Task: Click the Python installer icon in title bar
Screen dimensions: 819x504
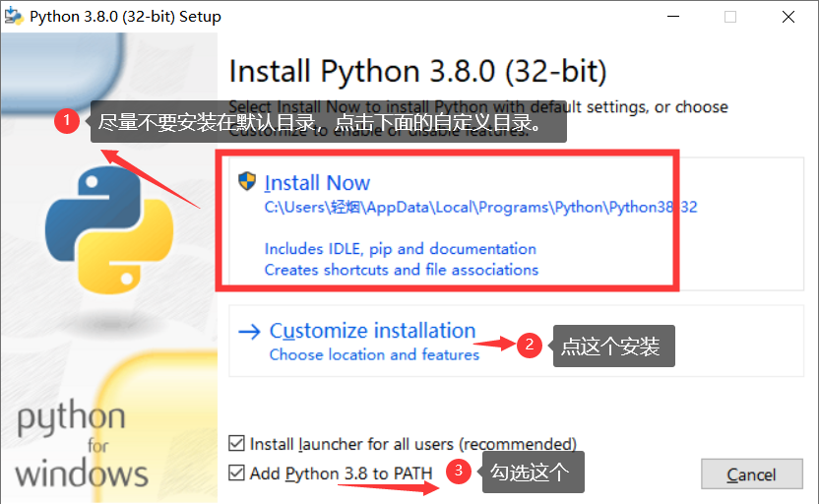Action: 15,17
